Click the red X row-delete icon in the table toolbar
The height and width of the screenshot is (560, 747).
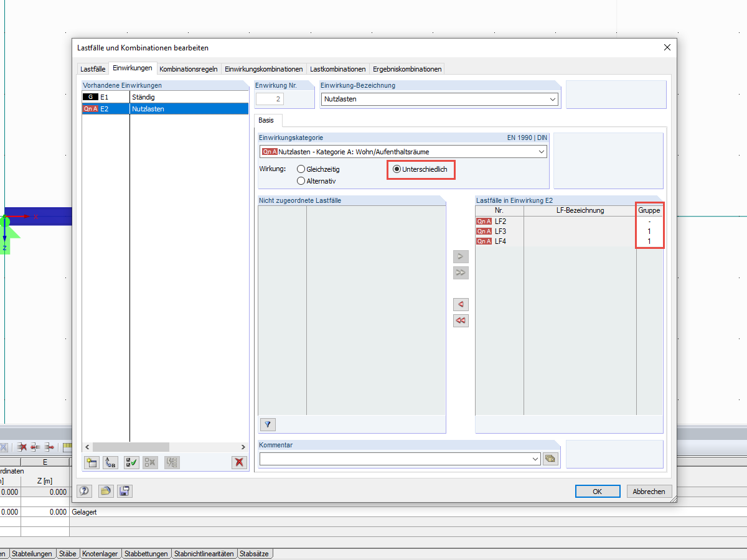pyautogui.click(x=22, y=447)
